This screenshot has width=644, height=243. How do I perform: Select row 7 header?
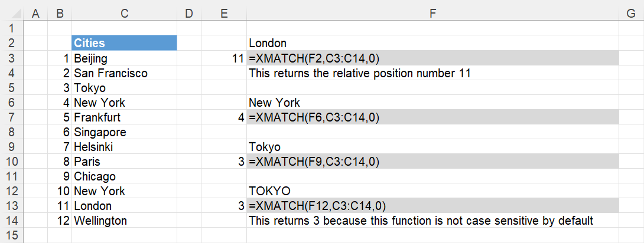point(11,117)
